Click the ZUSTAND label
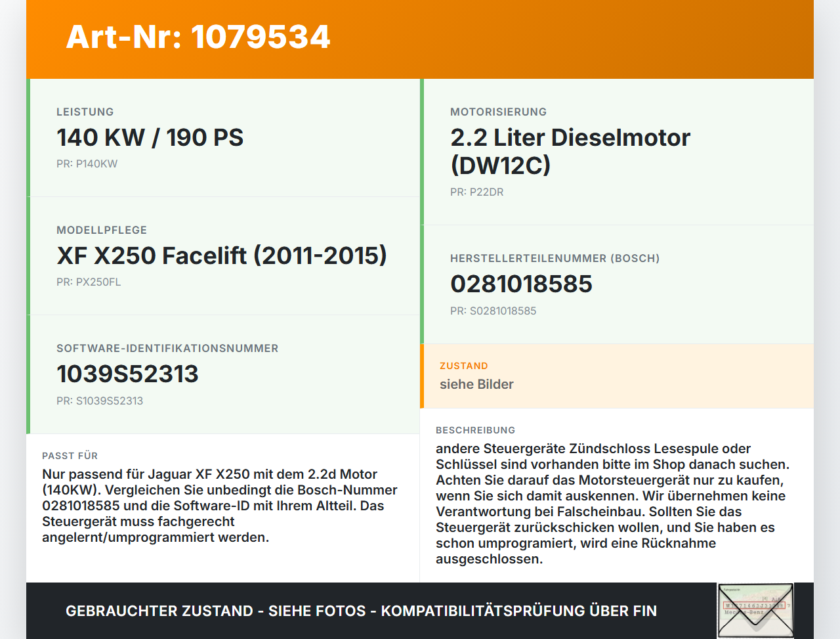Viewport: 840px width, 639px height. (x=464, y=366)
